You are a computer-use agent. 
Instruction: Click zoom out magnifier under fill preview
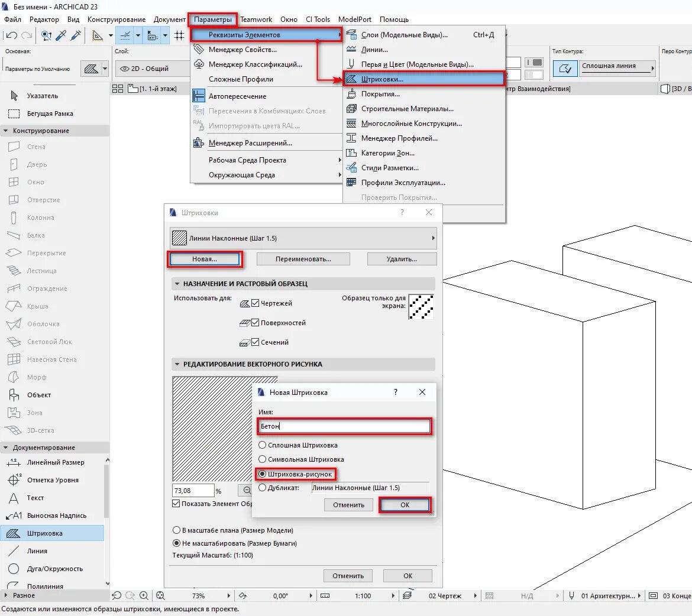click(247, 490)
